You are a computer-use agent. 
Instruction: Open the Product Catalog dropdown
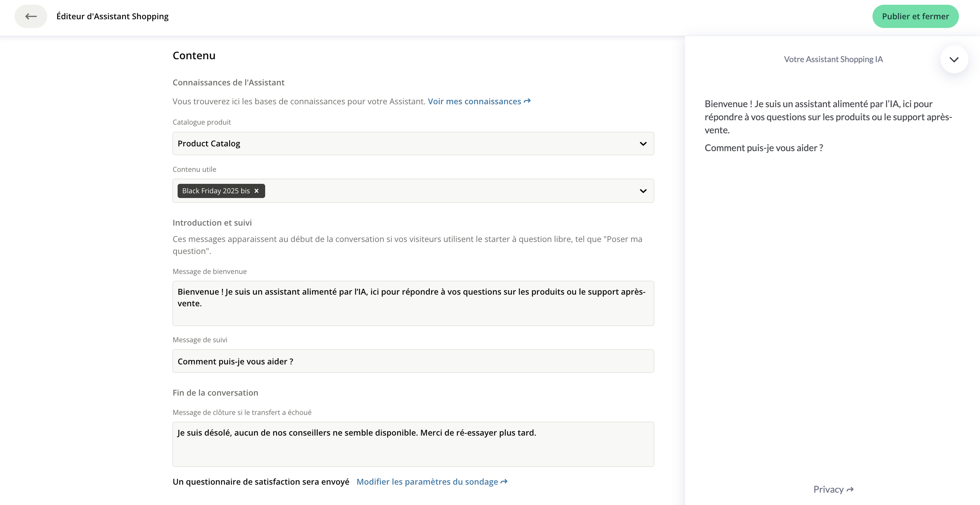click(x=413, y=144)
